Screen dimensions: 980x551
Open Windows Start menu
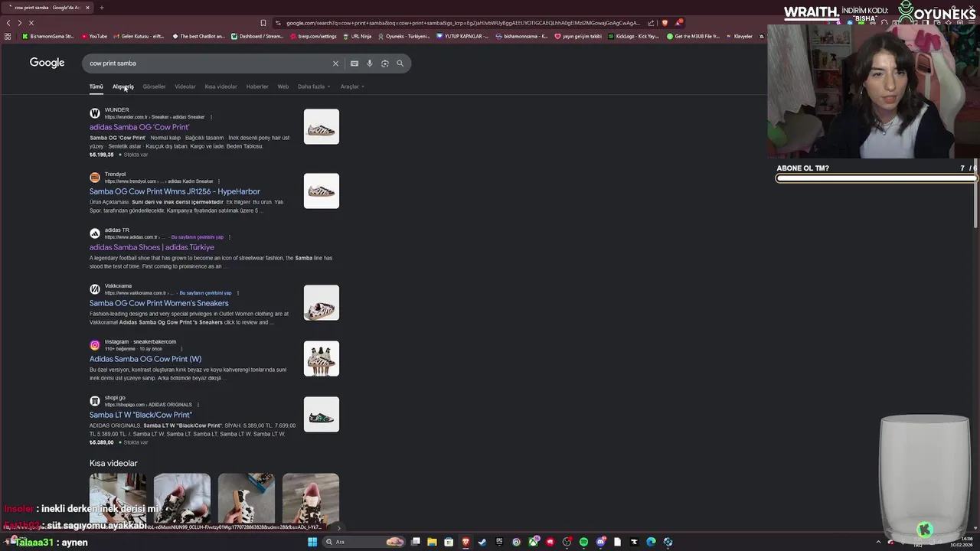(312, 542)
